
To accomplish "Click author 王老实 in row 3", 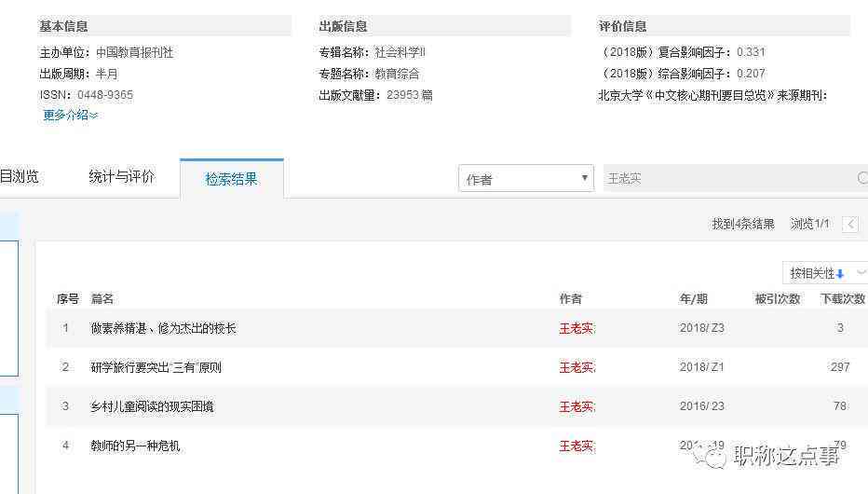I will pos(576,406).
